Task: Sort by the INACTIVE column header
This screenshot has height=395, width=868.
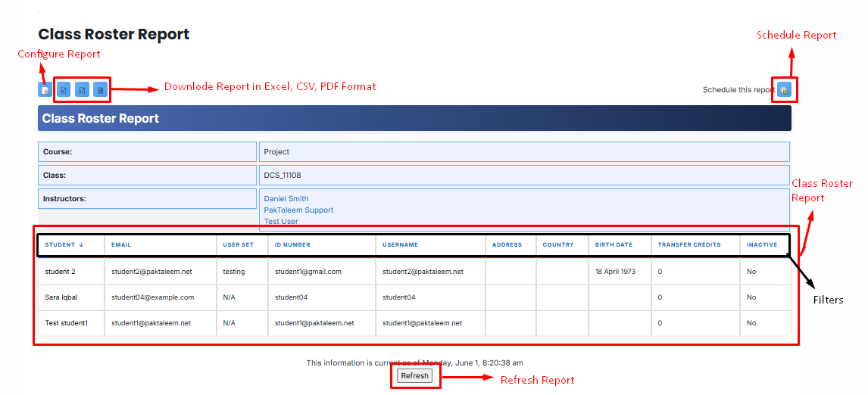Action: click(x=762, y=244)
